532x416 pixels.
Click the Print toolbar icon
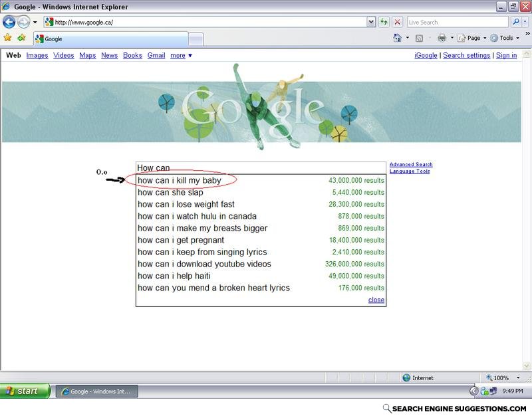pos(442,38)
